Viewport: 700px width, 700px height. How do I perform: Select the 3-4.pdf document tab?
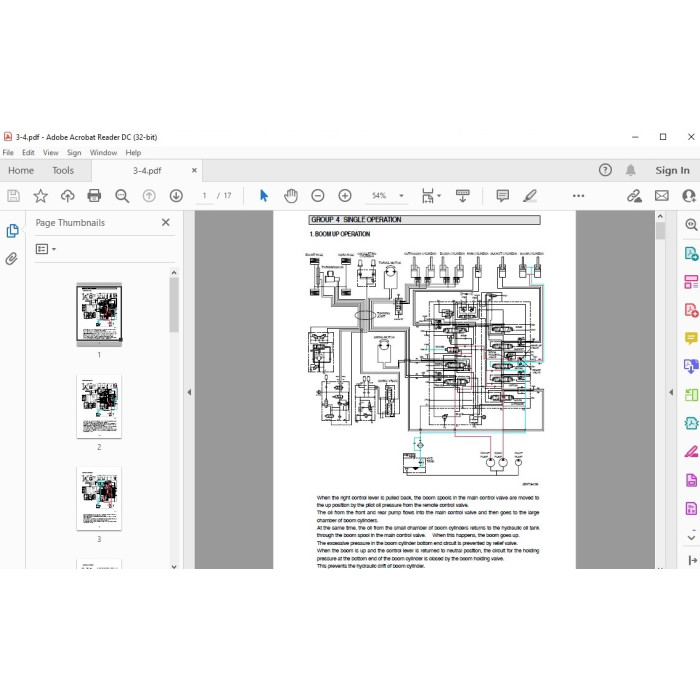click(x=147, y=171)
